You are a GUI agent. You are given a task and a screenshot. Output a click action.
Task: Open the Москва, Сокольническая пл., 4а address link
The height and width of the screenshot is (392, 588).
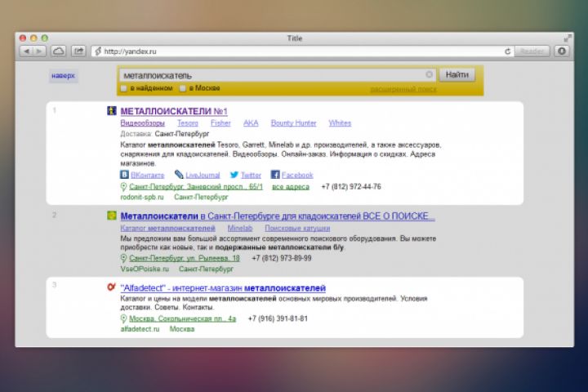(182, 318)
